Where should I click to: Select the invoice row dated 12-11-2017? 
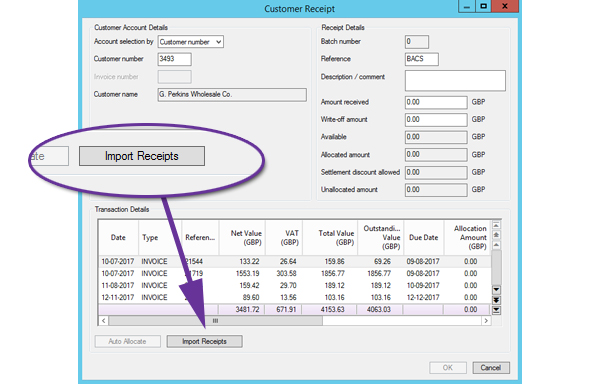coord(294,297)
